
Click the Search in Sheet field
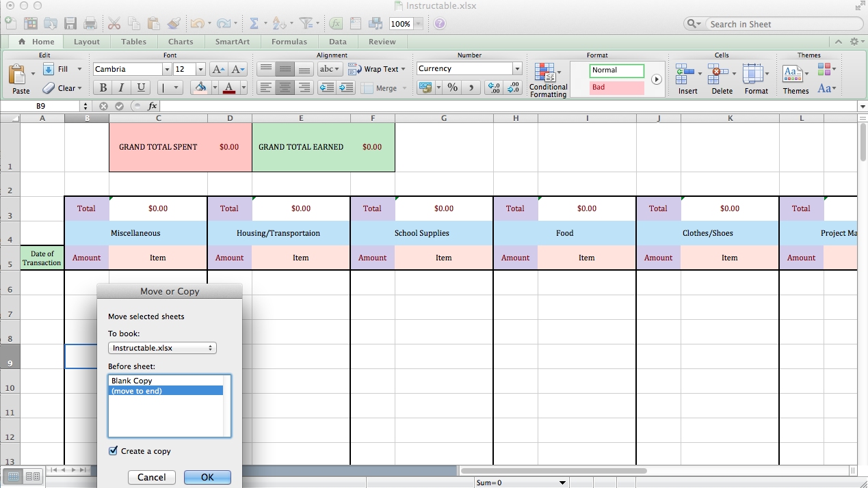783,24
